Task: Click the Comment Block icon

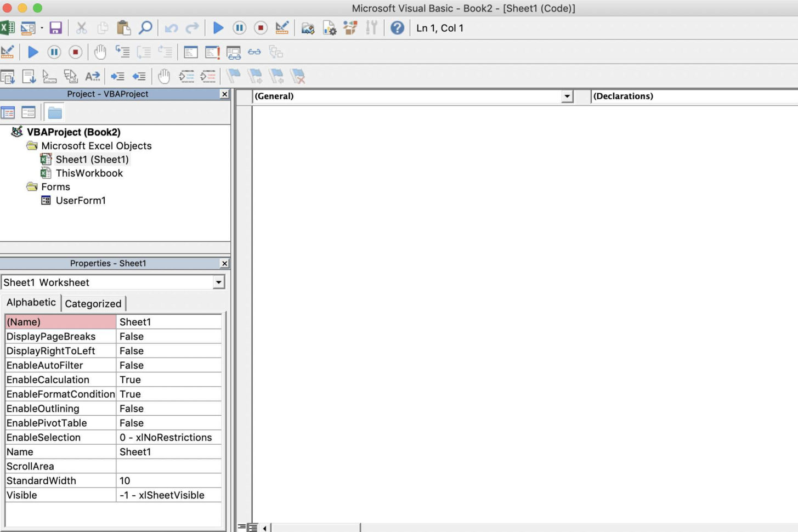Action: tap(186, 76)
